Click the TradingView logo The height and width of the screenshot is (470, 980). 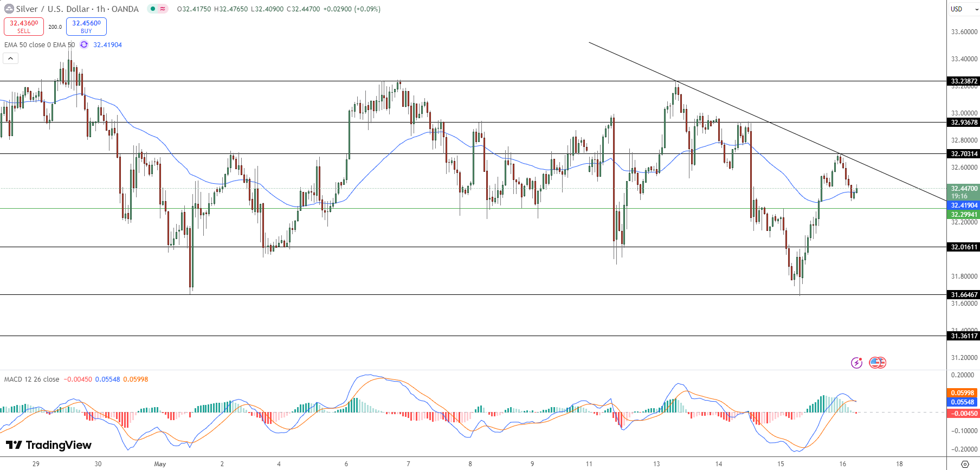pyautogui.click(x=49, y=445)
